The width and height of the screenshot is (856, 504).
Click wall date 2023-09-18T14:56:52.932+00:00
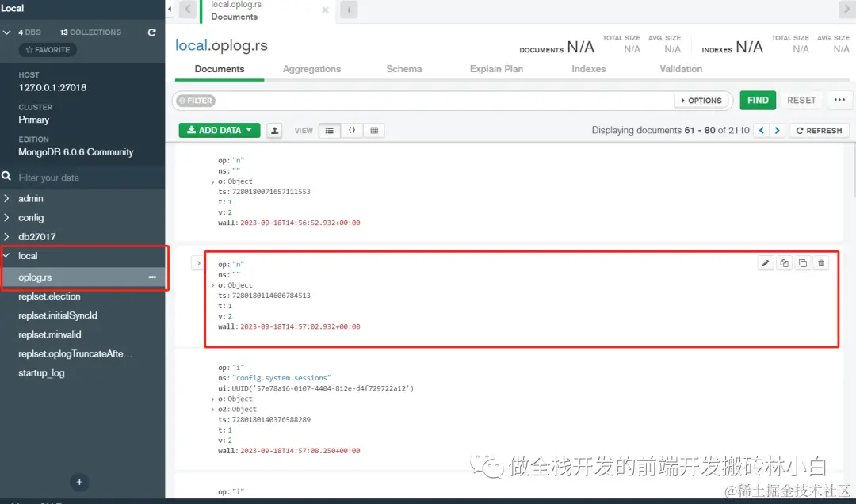tap(300, 223)
